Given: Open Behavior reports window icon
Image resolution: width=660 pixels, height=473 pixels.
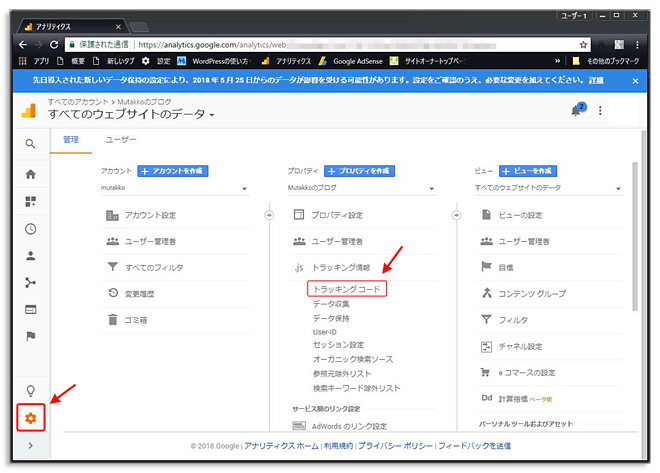Looking at the screenshot, I should click(30, 310).
